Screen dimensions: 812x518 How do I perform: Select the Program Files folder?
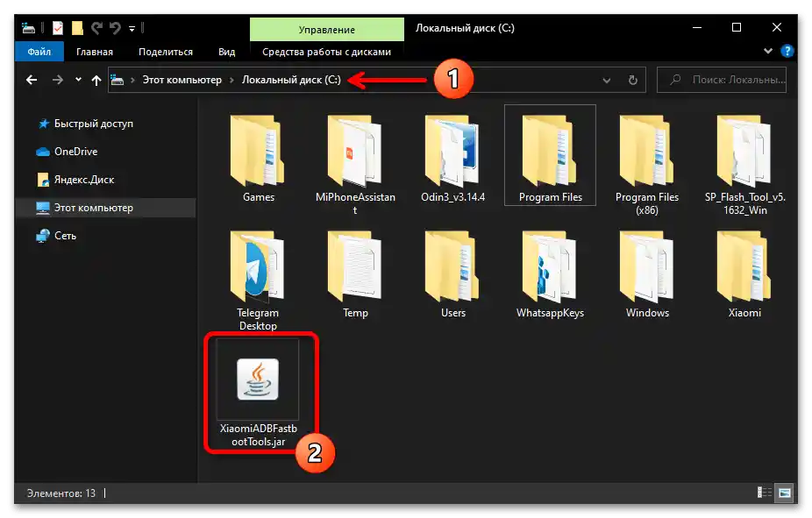550,156
